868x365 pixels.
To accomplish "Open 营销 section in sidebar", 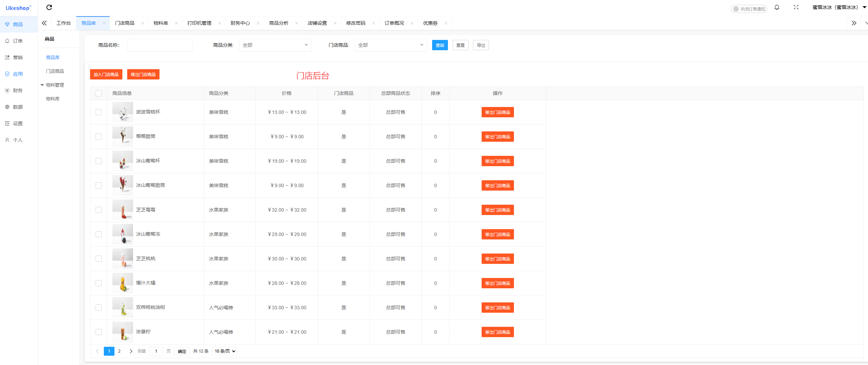I will pyautogui.click(x=18, y=57).
